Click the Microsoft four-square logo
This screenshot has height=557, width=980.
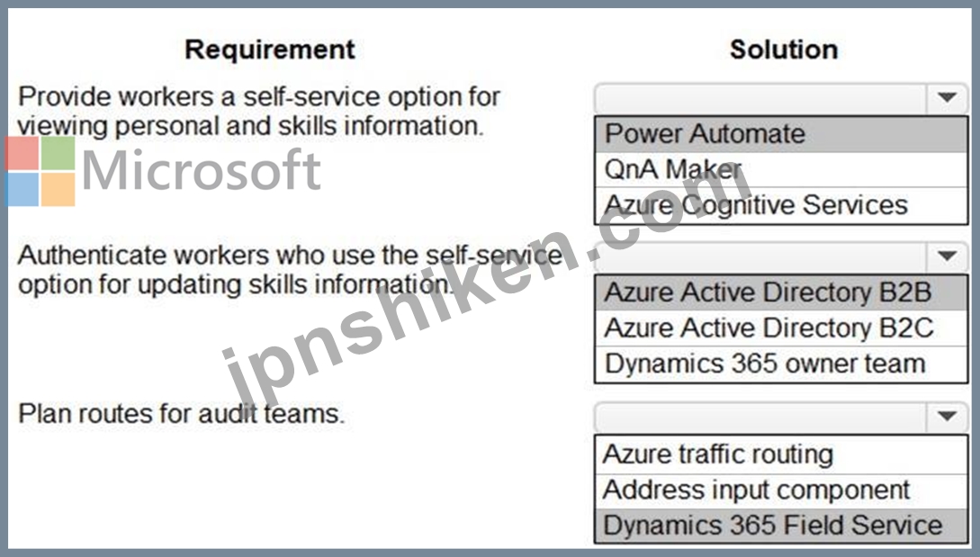point(40,171)
